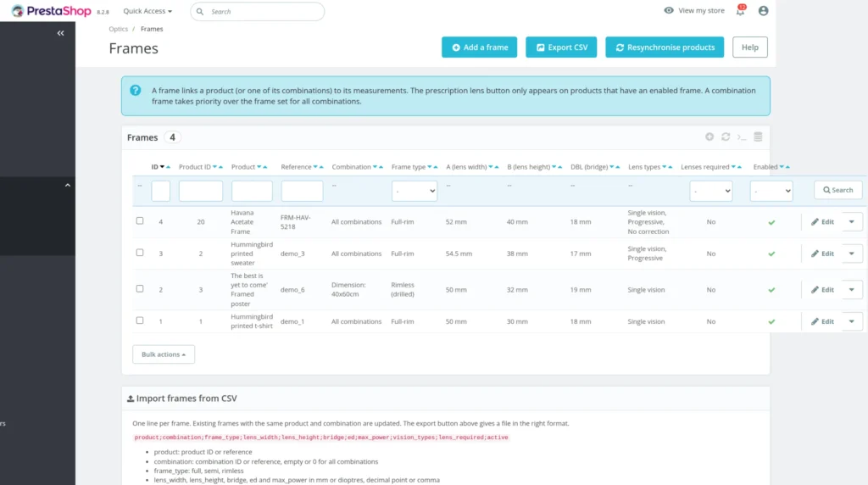Edit the Hummingbird printed t-shirt row

click(822, 321)
